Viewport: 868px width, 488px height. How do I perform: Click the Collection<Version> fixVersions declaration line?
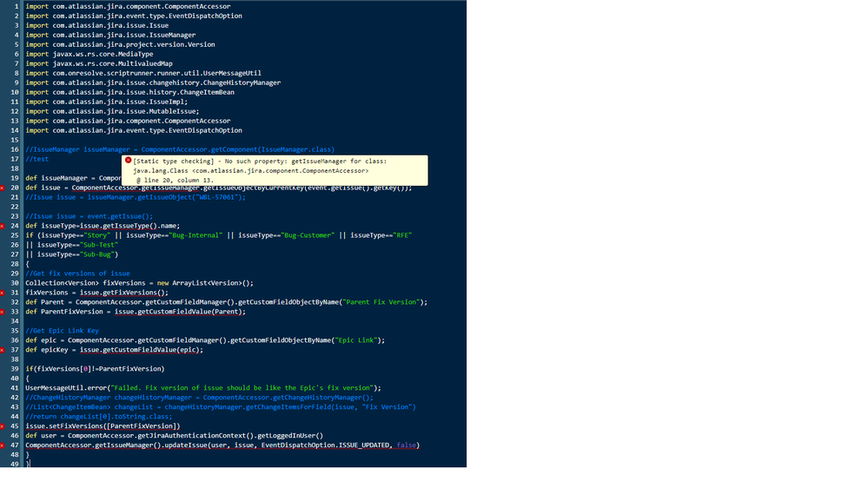[139, 283]
